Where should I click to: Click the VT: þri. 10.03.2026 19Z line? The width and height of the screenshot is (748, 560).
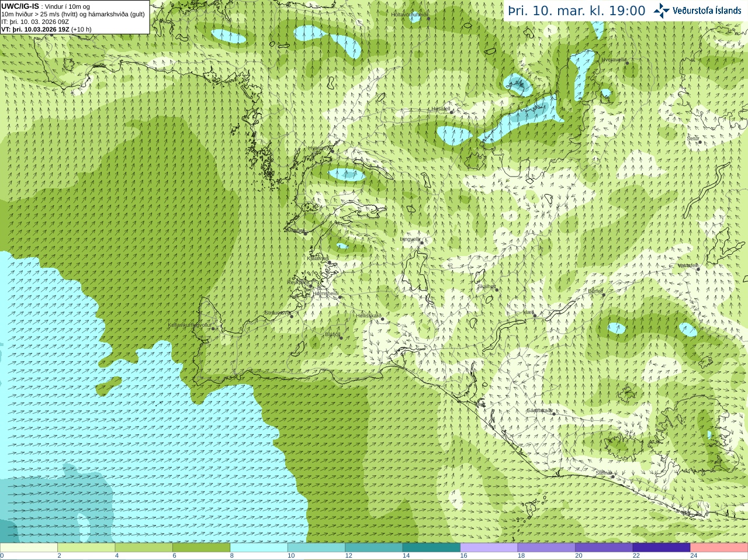(46, 29)
